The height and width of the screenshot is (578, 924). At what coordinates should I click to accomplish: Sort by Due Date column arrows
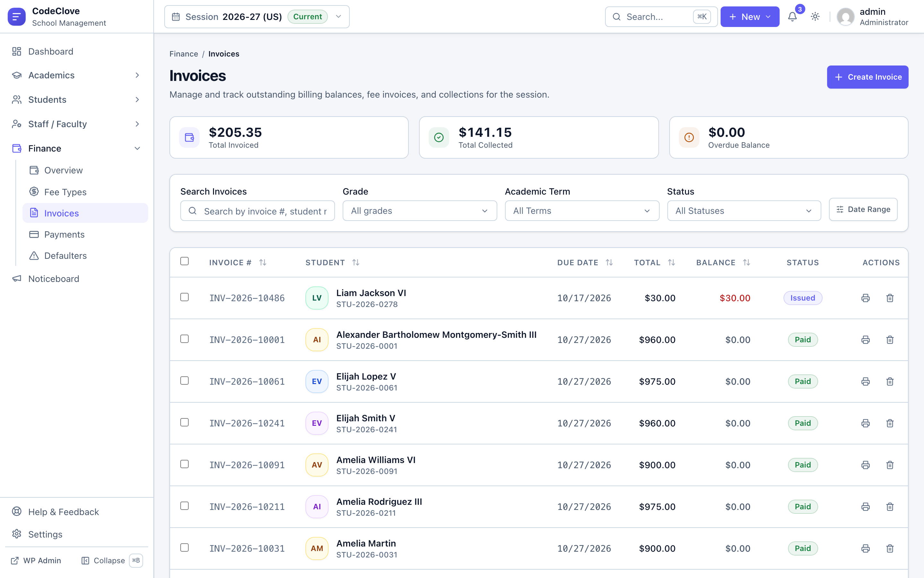click(x=609, y=262)
